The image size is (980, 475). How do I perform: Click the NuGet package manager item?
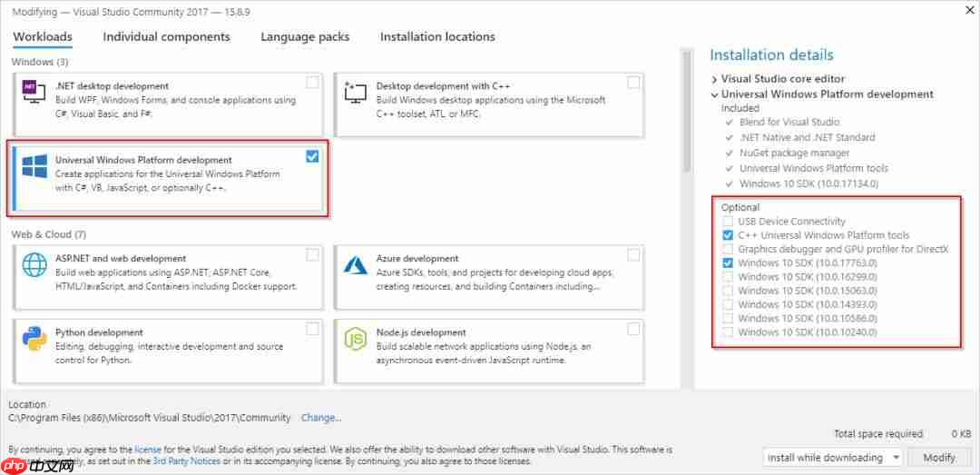(x=794, y=153)
